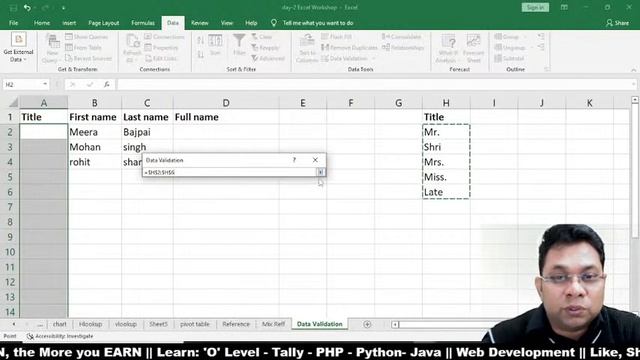Close the Data Validation dialog
This screenshot has height=360, width=640.
315,160
